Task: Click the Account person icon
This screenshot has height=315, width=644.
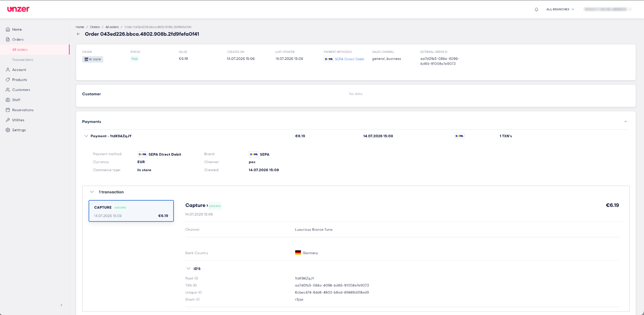Action: 8,70
